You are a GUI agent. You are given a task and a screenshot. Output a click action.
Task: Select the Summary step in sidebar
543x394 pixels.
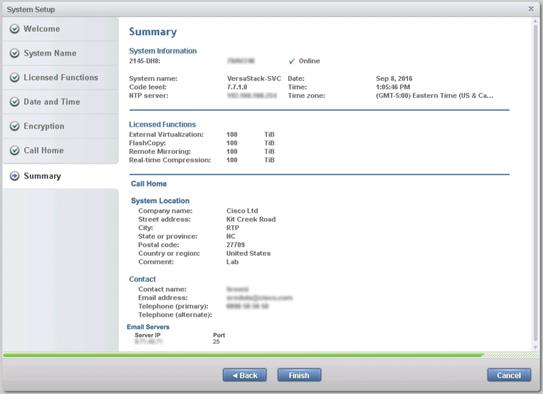(60, 176)
